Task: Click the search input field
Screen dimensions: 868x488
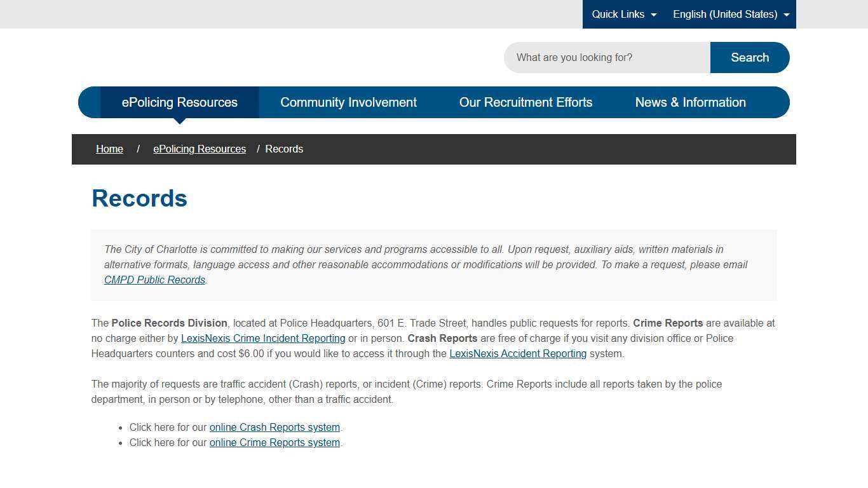Action: pos(607,57)
